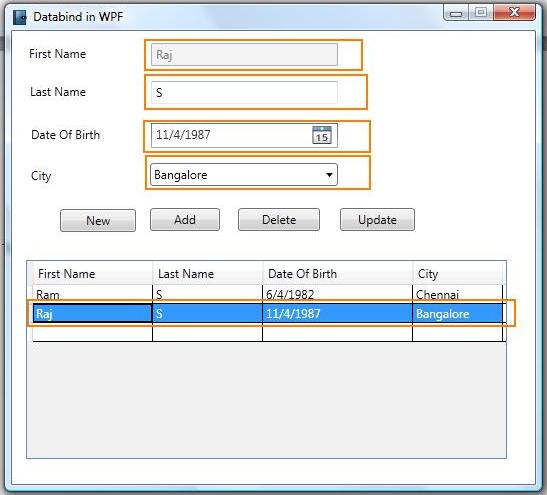Select the Ram row in the grid
547x495 pixels.
click(x=268, y=294)
